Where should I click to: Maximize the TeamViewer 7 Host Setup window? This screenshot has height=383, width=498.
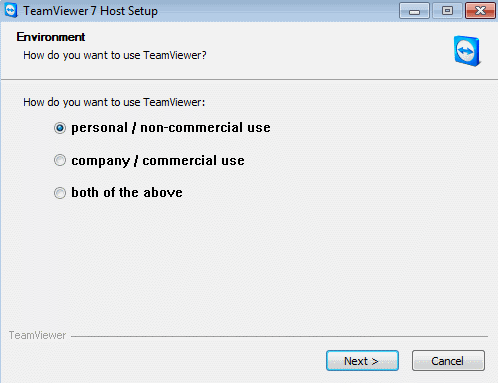coord(447,11)
